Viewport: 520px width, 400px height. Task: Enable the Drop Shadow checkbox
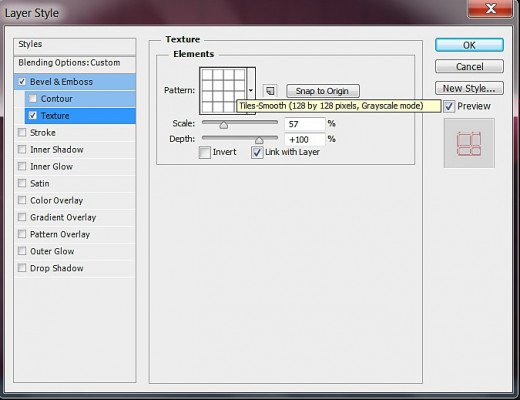[22, 268]
